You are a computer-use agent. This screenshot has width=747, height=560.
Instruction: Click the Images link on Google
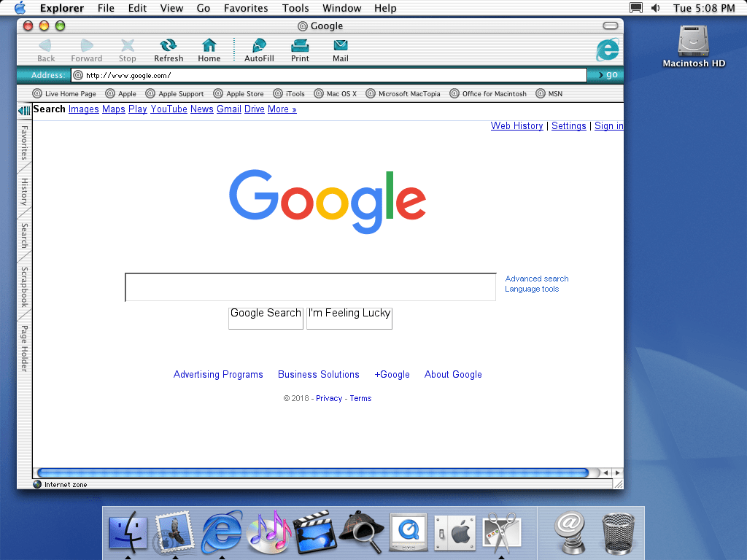(x=83, y=109)
